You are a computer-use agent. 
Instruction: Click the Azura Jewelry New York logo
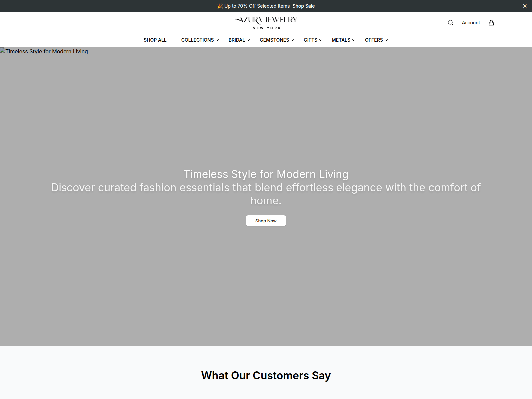click(266, 23)
